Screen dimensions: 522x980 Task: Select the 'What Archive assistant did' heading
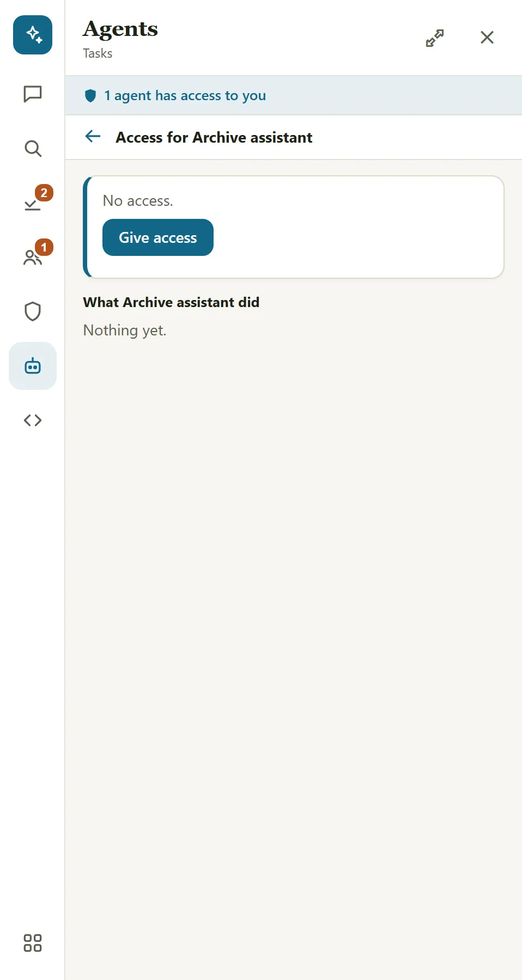click(x=171, y=302)
